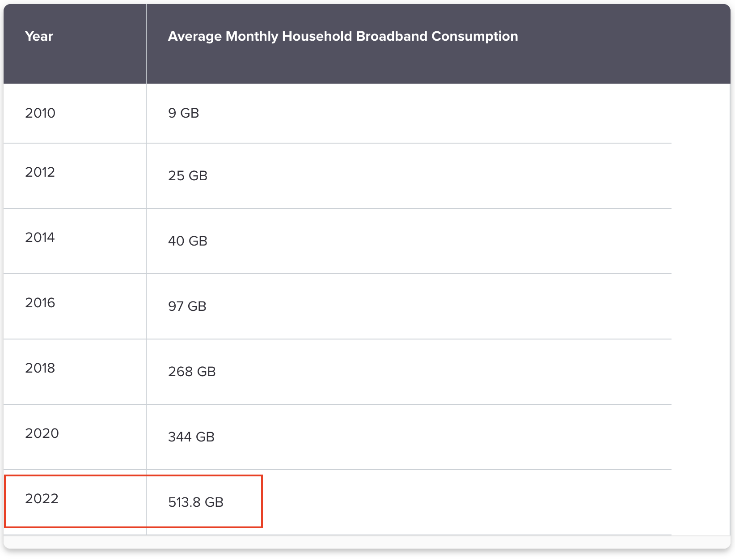Select the 9 GB value cell
Image resolution: width=735 pixels, height=560 pixels.
(183, 113)
